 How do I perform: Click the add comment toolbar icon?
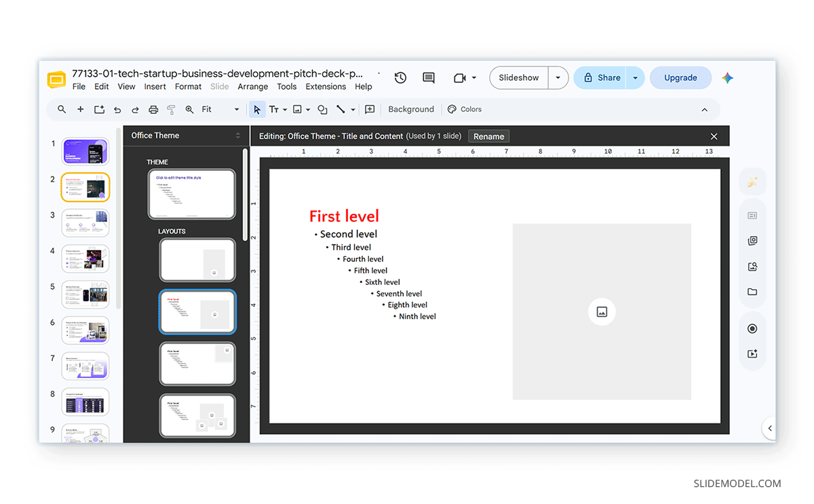pyautogui.click(x=370, y=109)
